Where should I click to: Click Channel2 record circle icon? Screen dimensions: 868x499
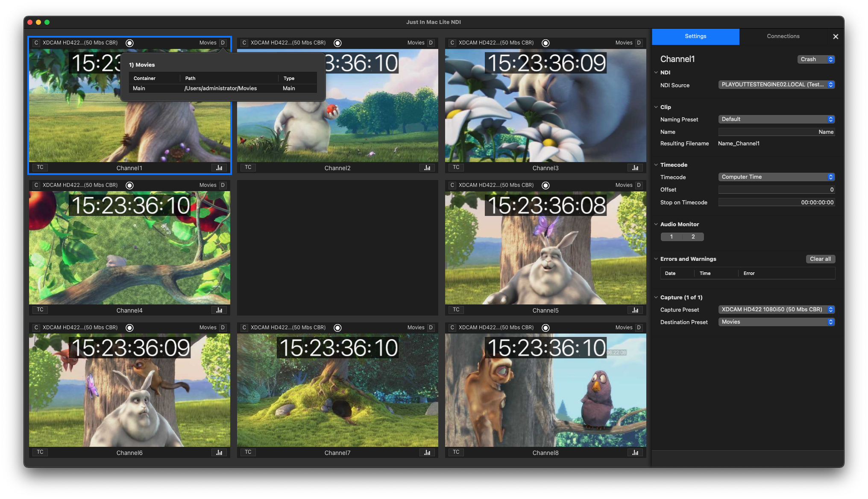click(337, 43)
